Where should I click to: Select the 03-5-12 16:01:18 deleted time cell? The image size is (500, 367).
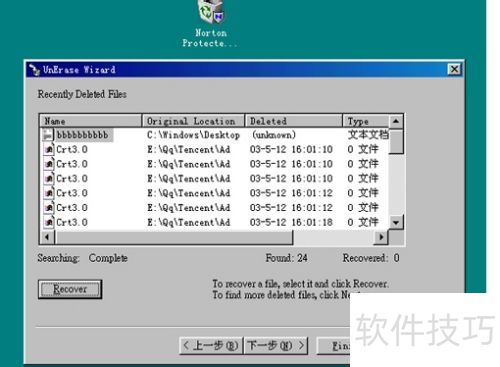(x=291, y=222)
